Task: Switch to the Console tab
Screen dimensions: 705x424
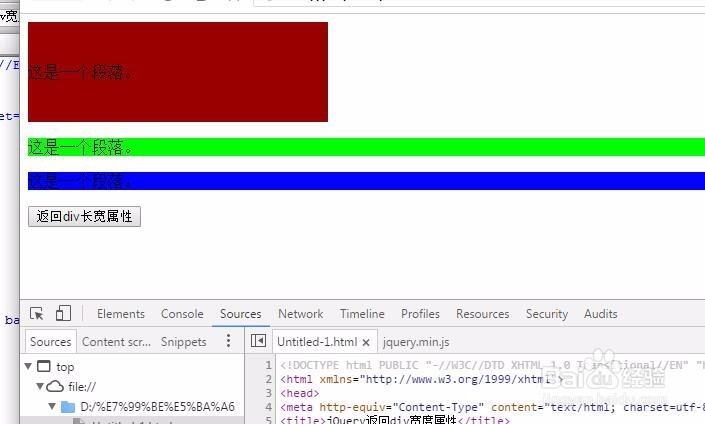Action: click(x=182, y=314)
